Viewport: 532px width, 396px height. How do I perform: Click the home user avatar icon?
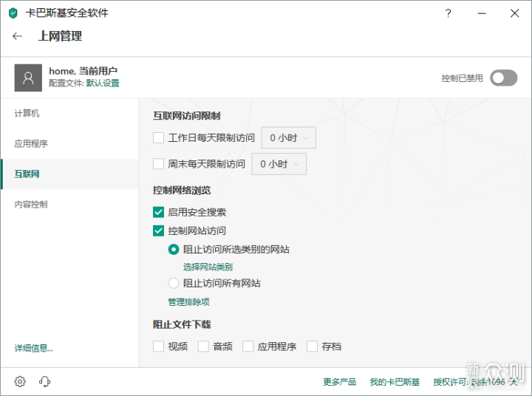[x=28, y=78]
